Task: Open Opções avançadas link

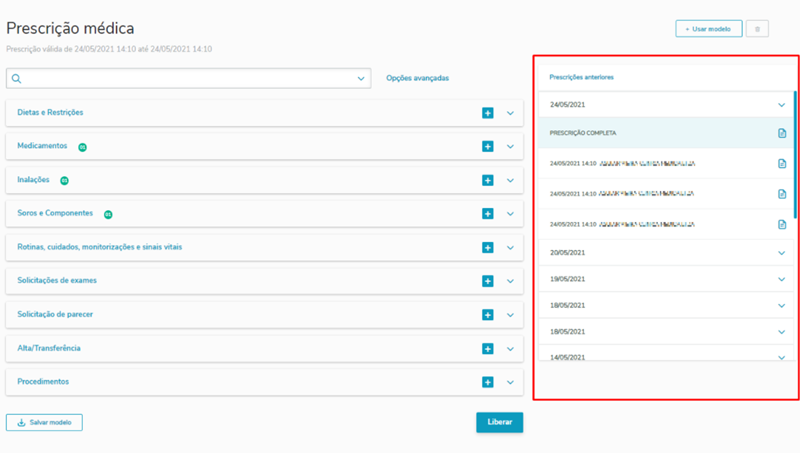Action: tap(417, 78)
